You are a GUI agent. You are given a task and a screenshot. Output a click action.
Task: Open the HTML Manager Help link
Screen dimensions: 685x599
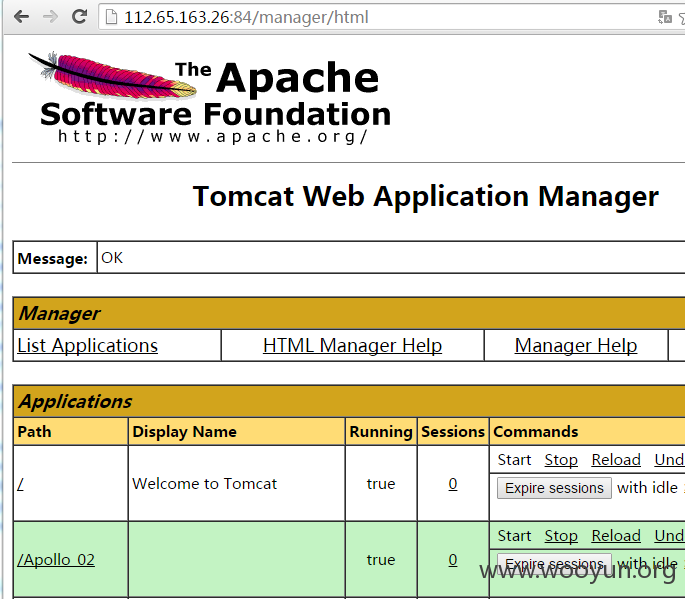352,346
